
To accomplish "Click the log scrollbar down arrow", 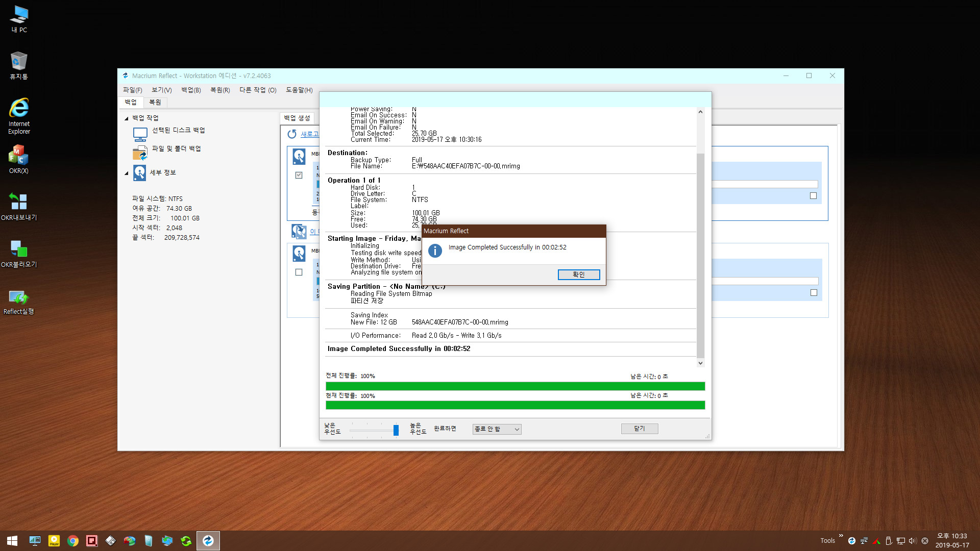I will [x=700, y=363].
